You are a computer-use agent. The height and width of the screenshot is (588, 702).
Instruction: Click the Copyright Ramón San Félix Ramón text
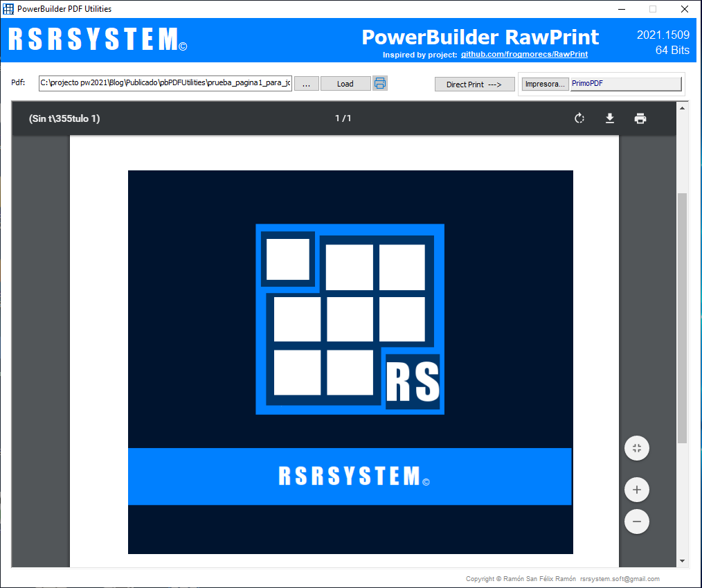point(521,578)
